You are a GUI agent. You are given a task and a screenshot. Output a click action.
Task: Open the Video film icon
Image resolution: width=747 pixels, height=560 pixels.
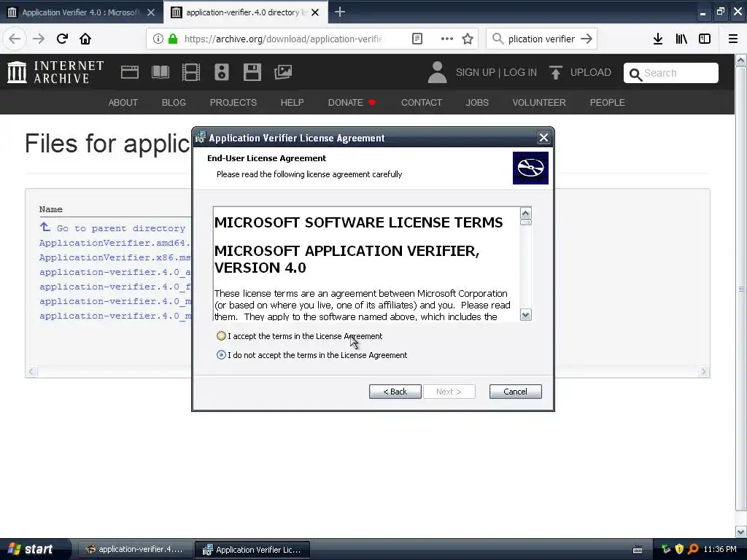pyautogui.click(x=191, y=72)
